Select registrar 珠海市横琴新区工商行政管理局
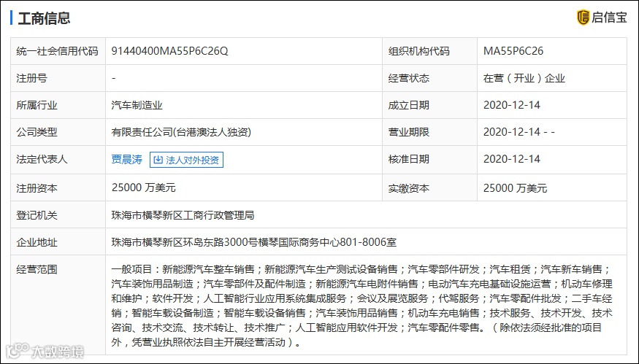The width and height of the screenshot is (639, 364). [x=183, y=215]
